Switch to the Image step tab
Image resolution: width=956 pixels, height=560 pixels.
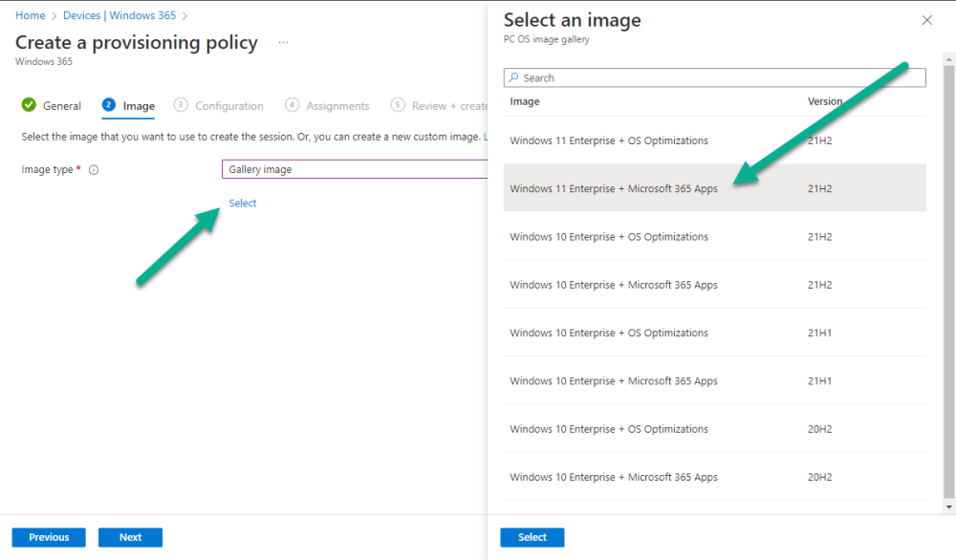click(x=129, y=106)
